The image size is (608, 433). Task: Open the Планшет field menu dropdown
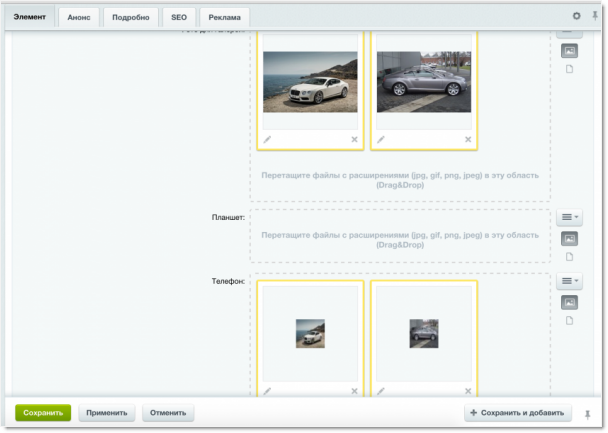[x=569, y=217]
